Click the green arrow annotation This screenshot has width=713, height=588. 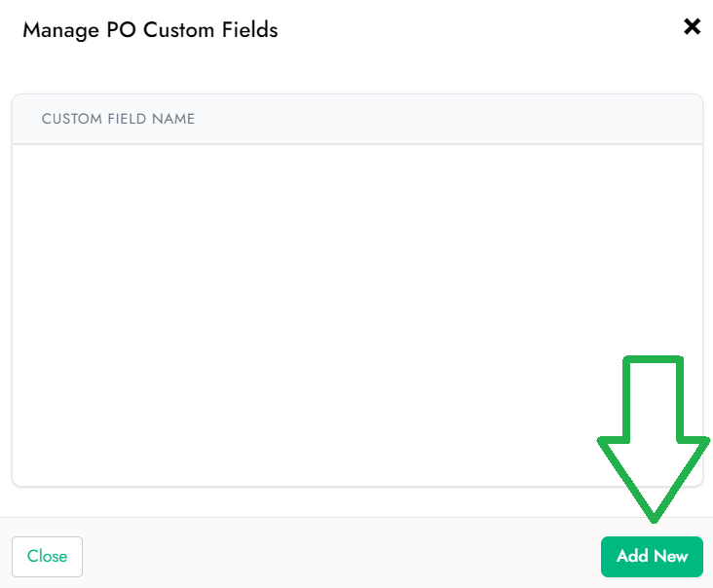click(x=653, y=438)
